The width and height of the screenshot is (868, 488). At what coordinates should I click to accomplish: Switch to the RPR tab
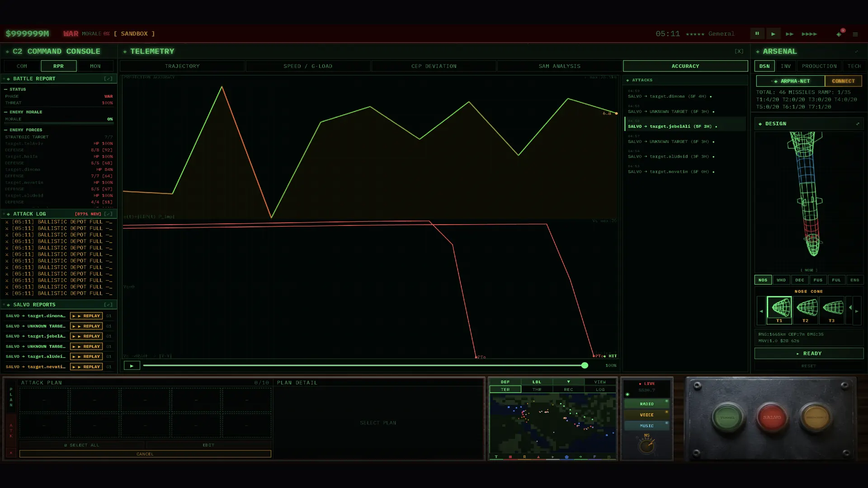[58, 66]
